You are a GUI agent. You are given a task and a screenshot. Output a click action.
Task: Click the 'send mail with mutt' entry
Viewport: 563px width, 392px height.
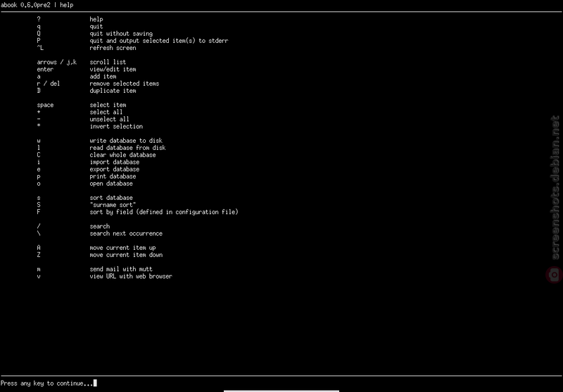121,270
